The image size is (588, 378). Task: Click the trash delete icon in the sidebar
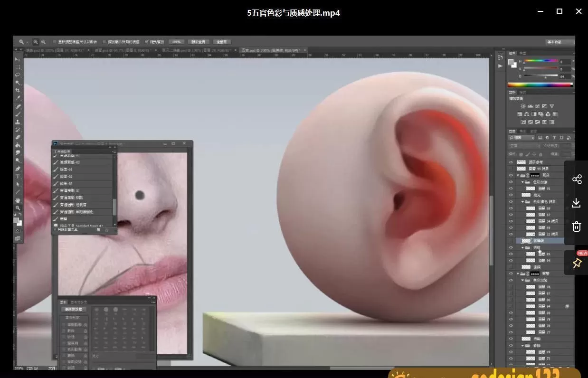coord(577,227)
